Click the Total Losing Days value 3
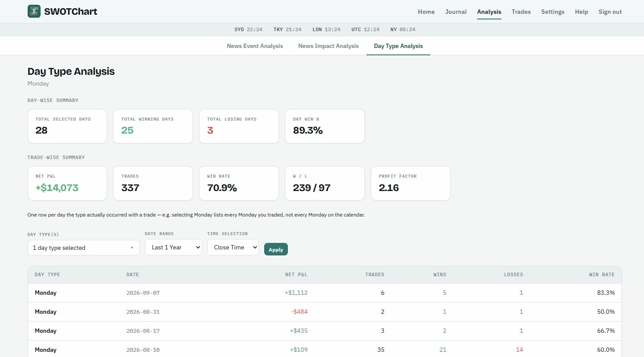The width and height of the screenshot is (644, 357). coord(210,131)
